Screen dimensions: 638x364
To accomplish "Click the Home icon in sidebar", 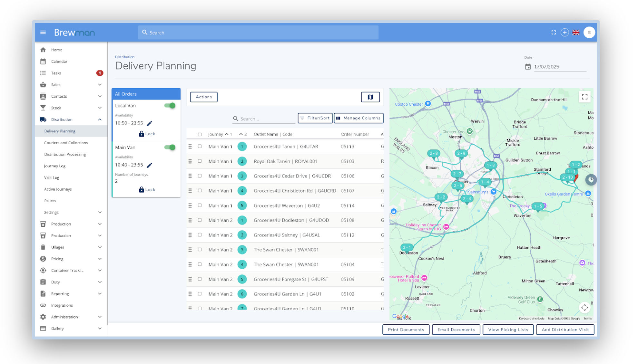I will [x=43, y=50].
